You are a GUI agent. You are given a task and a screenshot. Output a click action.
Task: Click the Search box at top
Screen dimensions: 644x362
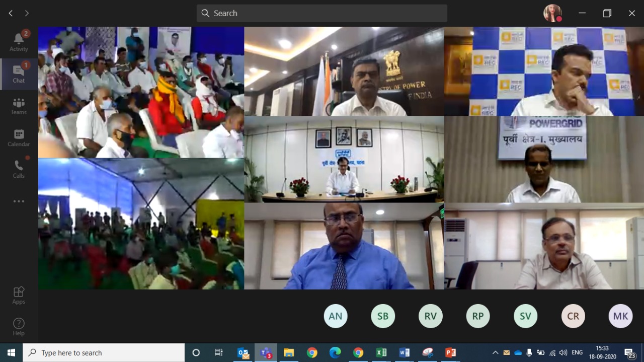pyautogui.click(x=322, y=13)
